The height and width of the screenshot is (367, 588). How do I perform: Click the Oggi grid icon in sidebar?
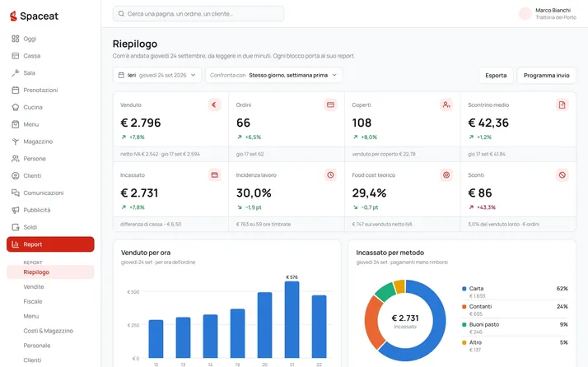[16, 39]
